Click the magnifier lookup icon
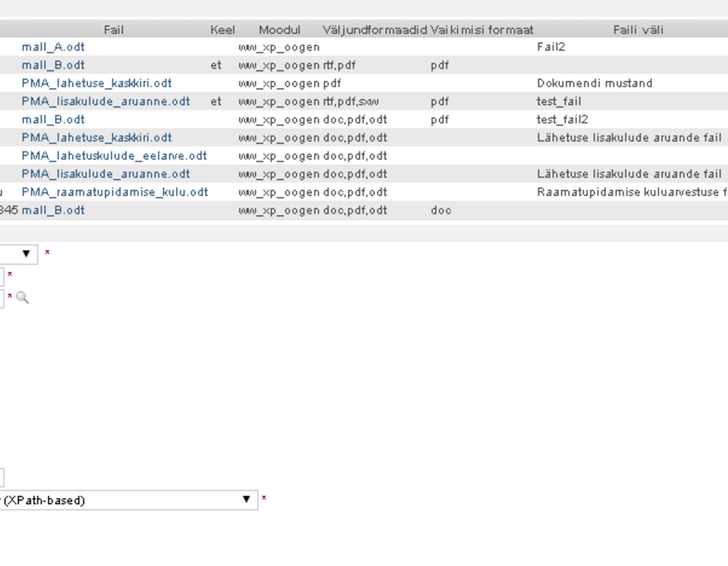Screen dimensions: 728x566 [x=23, y=298]
